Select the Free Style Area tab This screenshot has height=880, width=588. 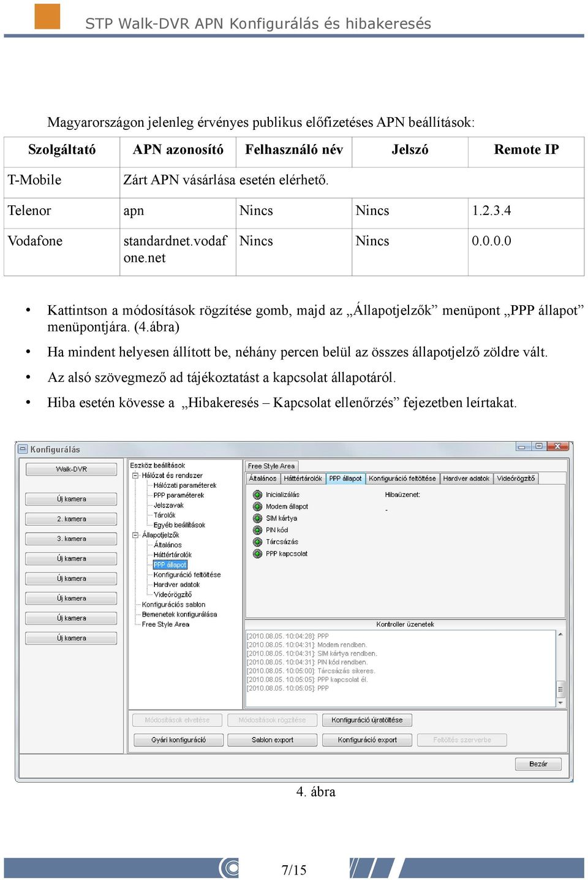click(271, 466)
